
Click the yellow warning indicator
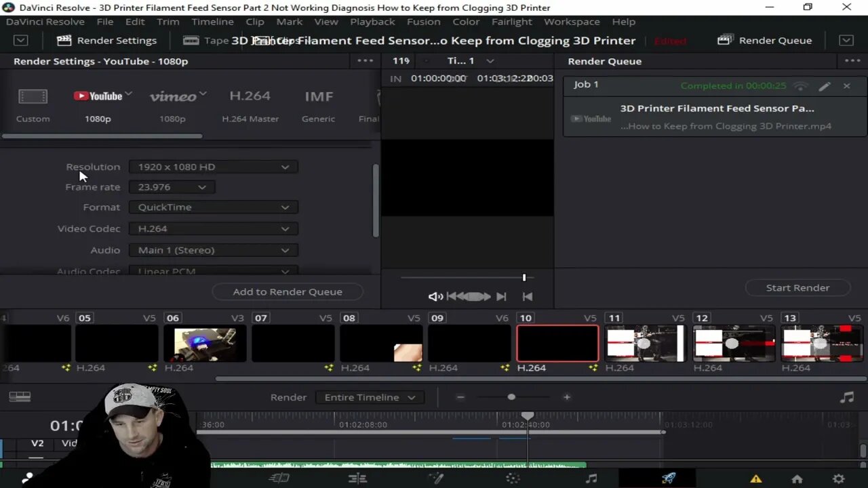(755, 479)
